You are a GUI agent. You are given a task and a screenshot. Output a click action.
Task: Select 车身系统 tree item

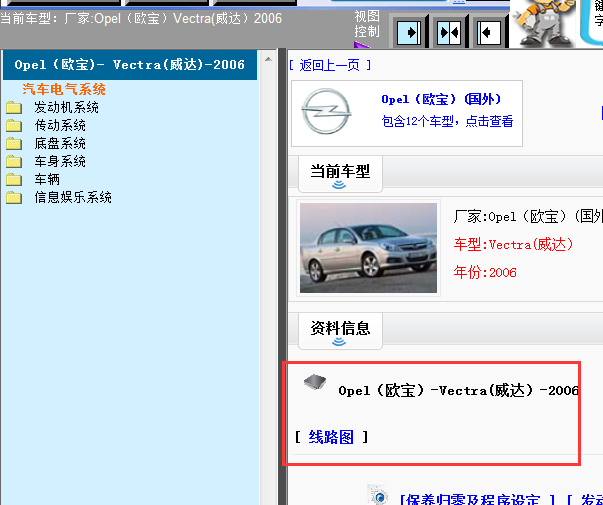60,162
